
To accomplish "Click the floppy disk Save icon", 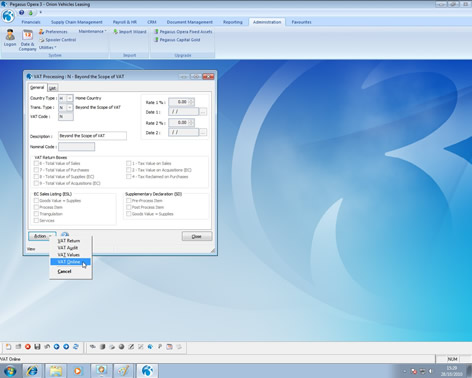I will click(x=37, y=347).
